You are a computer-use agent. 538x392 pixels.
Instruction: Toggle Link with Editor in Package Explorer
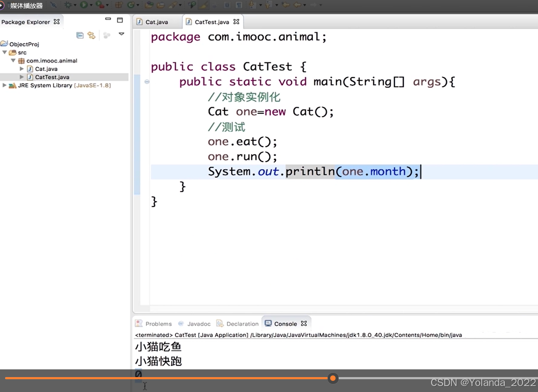[91, 35]
